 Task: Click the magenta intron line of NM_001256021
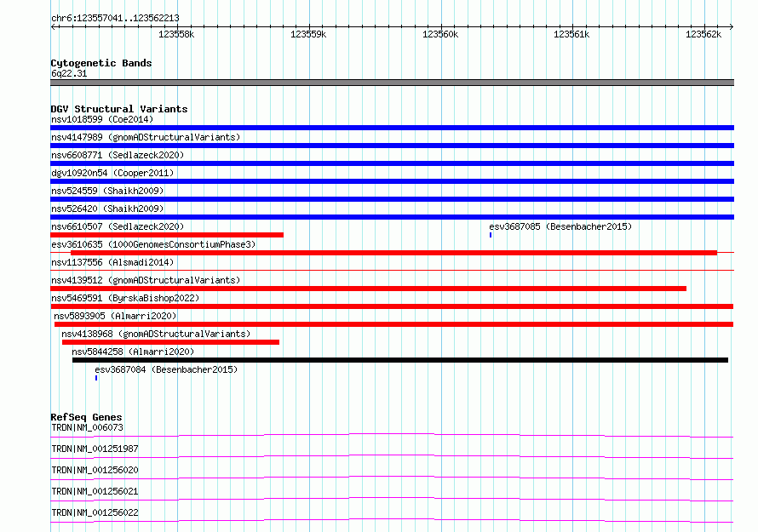pyautogui.click(x=392, y=498)
